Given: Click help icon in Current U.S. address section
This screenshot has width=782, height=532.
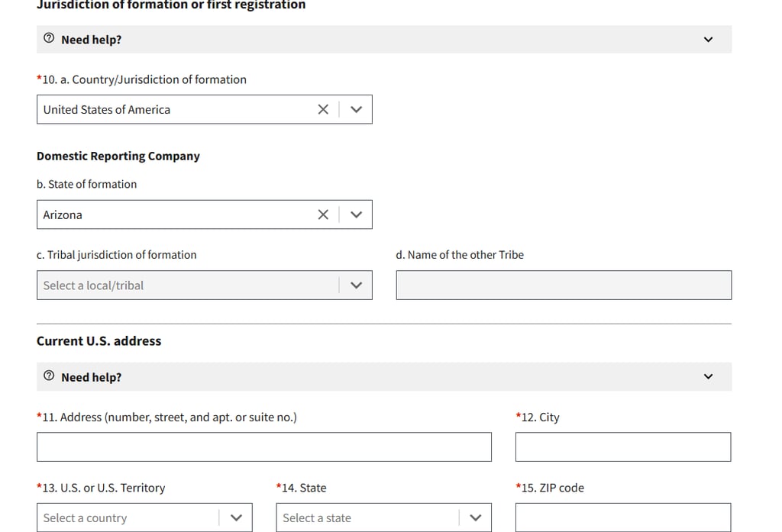Looking at the screenshot, I should 49,376.
